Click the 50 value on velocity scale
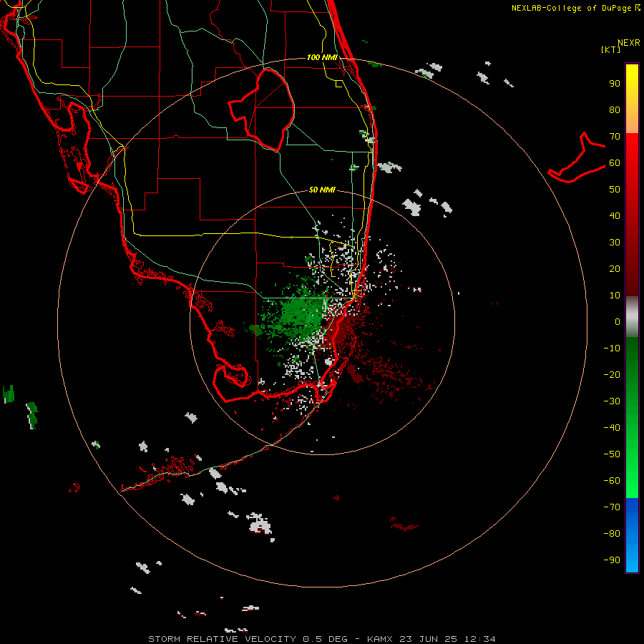 (615, 190)
